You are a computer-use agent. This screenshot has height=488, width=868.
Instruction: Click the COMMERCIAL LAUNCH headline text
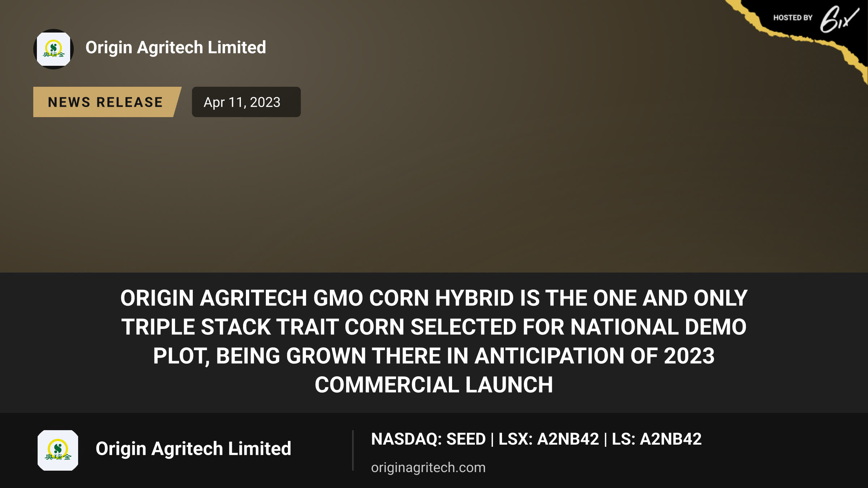click(434, 385)
